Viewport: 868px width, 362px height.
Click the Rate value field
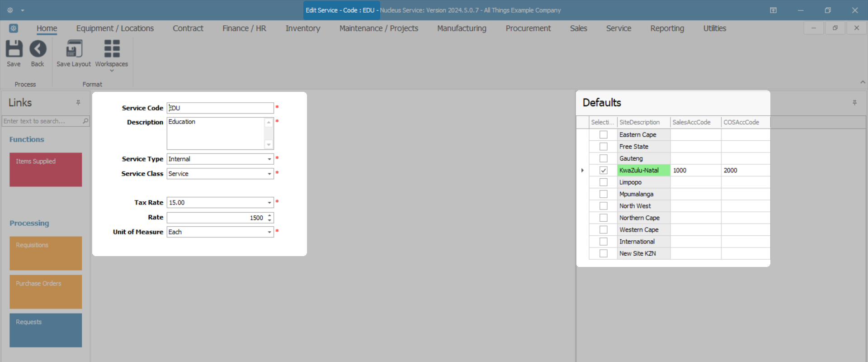217,218
